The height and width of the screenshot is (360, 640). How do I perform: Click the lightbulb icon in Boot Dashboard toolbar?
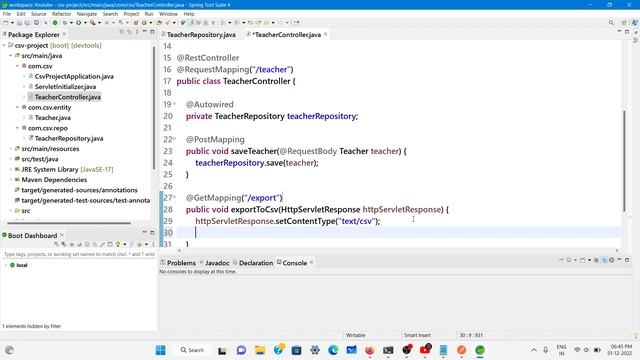[x=118, y=244]
